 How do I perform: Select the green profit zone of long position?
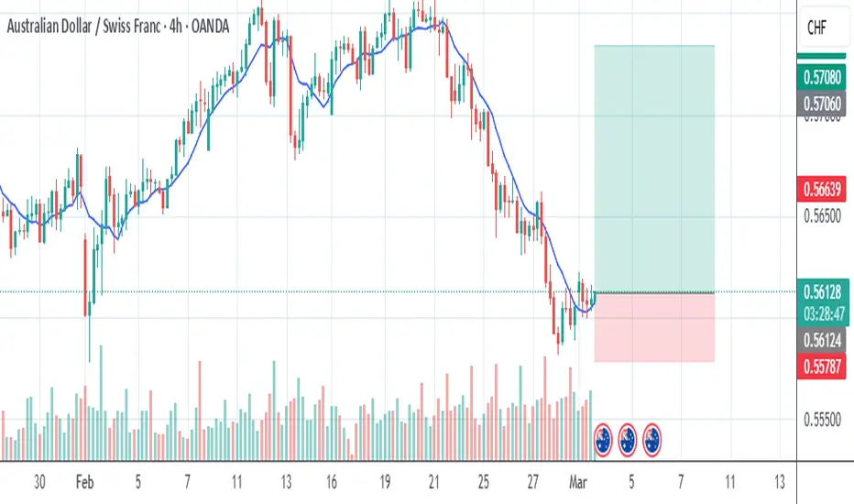(654, 169)
